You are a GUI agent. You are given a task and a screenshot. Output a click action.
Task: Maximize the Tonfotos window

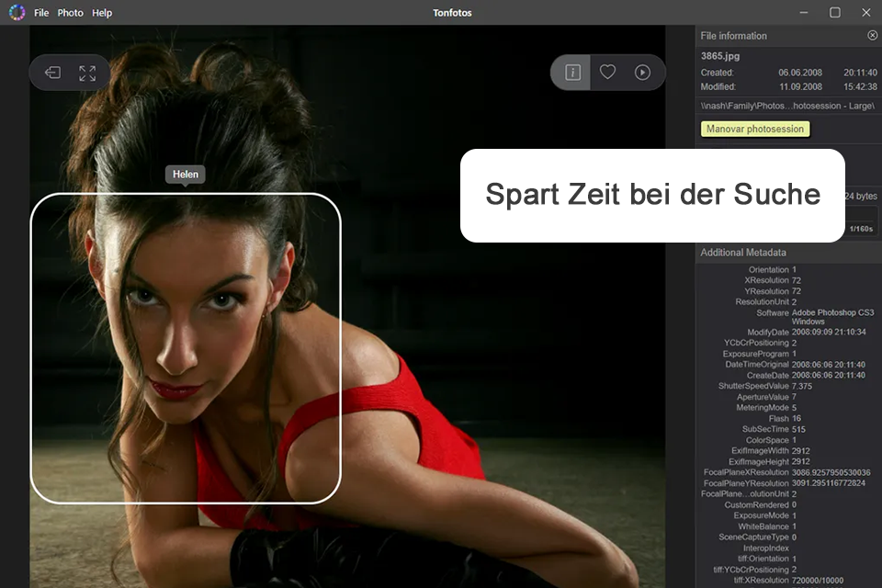[x=835, y=12]
